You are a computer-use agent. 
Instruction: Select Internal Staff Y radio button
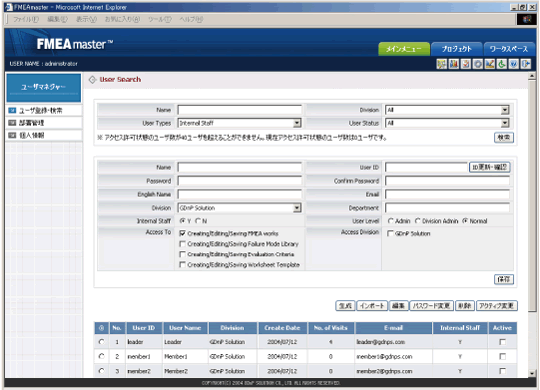[183, 221]
